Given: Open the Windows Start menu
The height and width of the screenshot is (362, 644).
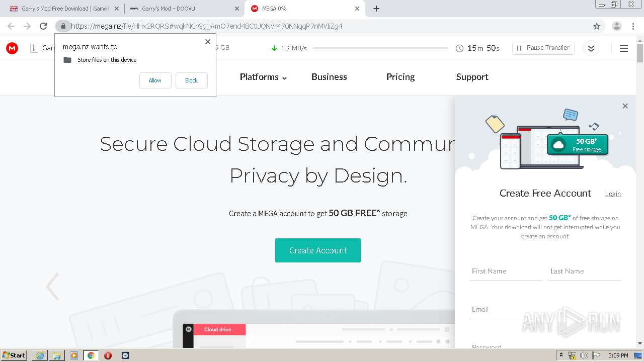Looking at the screenshot, I should (x=14, y=355).
